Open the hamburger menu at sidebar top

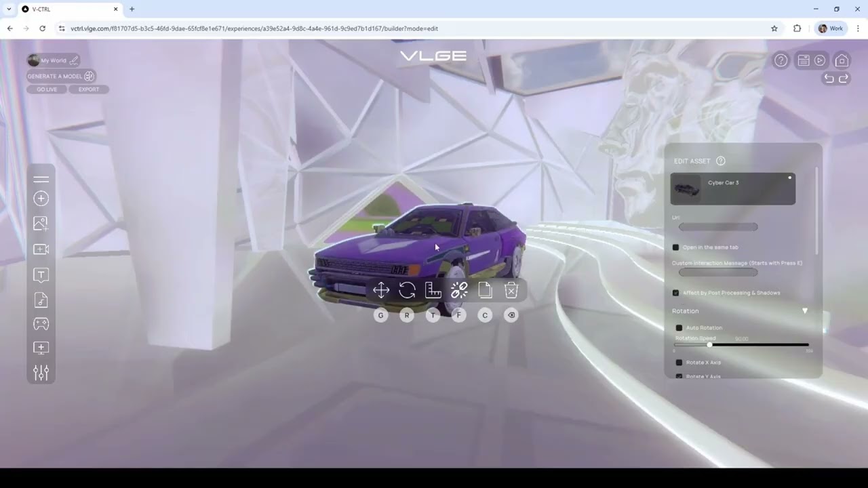(41, 180)
